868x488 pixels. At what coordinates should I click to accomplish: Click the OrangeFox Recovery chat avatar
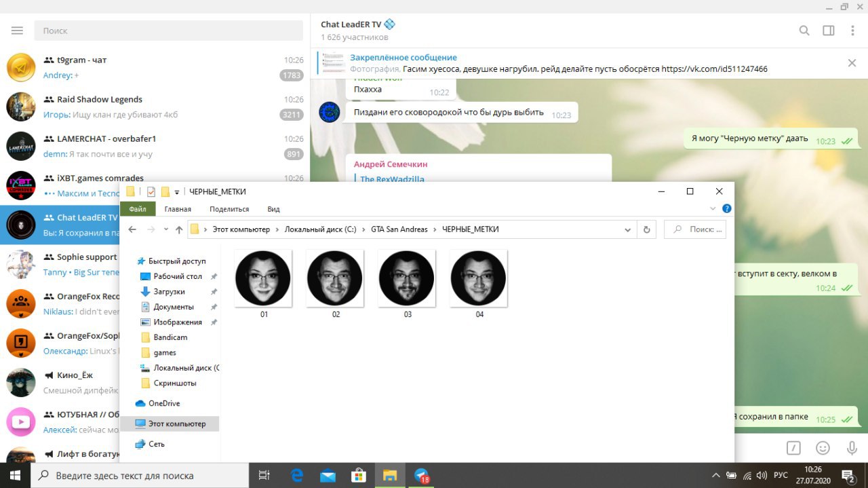21,304
